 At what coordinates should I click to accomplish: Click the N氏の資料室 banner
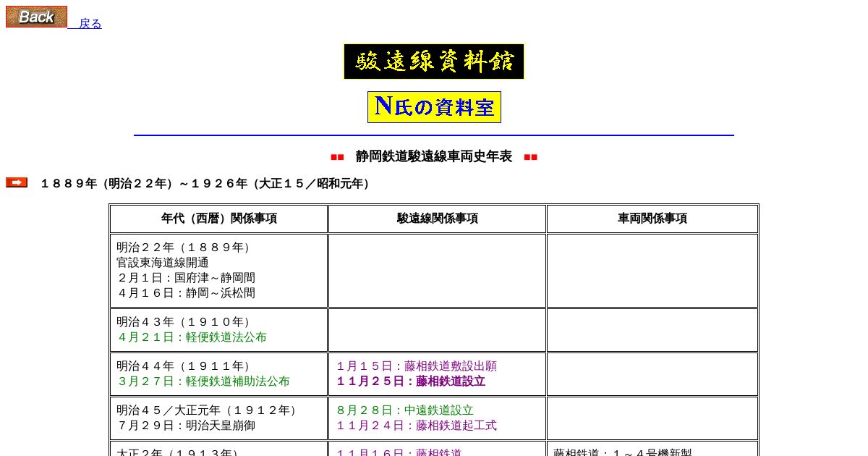[x=434, y=107]
